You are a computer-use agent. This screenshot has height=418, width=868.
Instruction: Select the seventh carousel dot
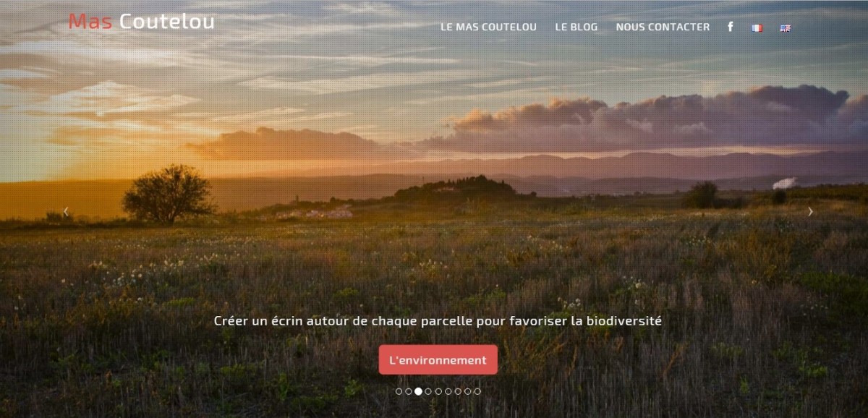tap(458, 391)
